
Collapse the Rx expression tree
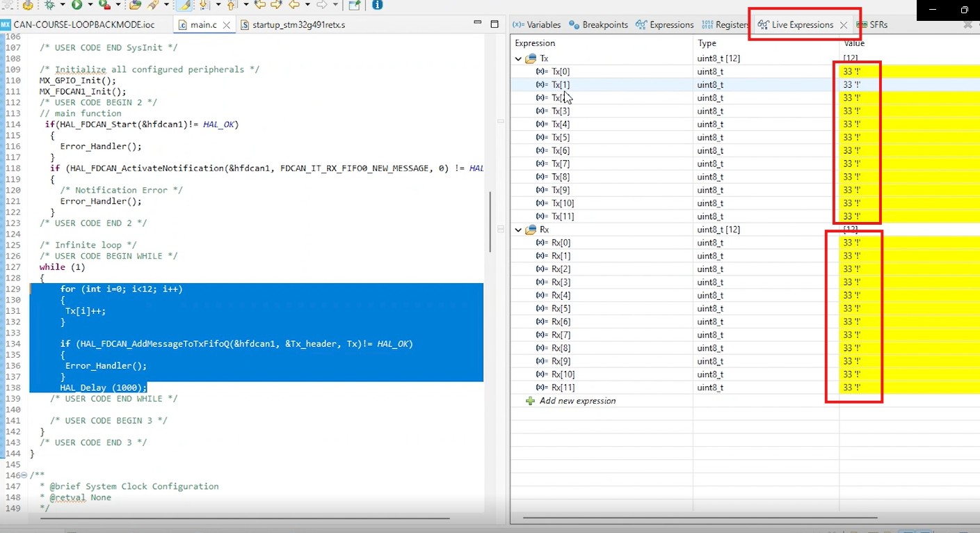click(517, 230)
